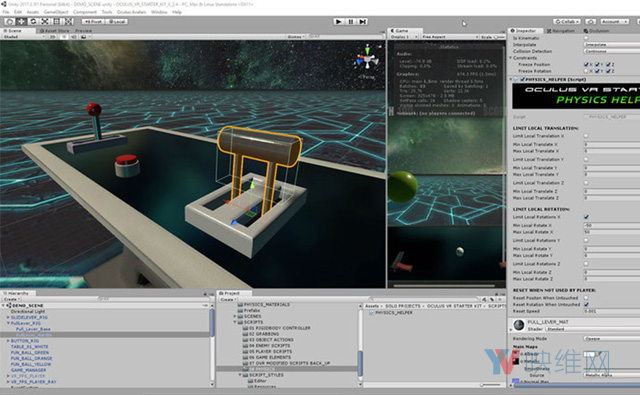Toggle the Local handle rotation button
Screen dimensions: 640x395
pos(117,21)
